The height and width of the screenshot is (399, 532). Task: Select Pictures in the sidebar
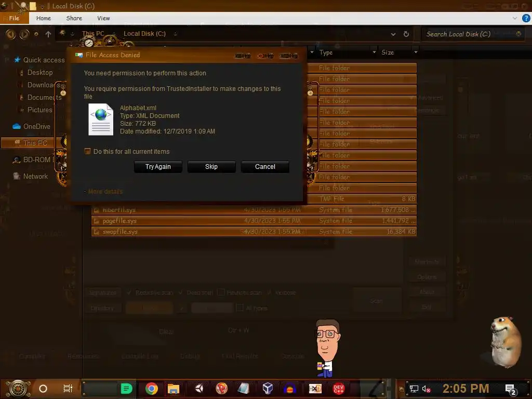tap(39, 110)
